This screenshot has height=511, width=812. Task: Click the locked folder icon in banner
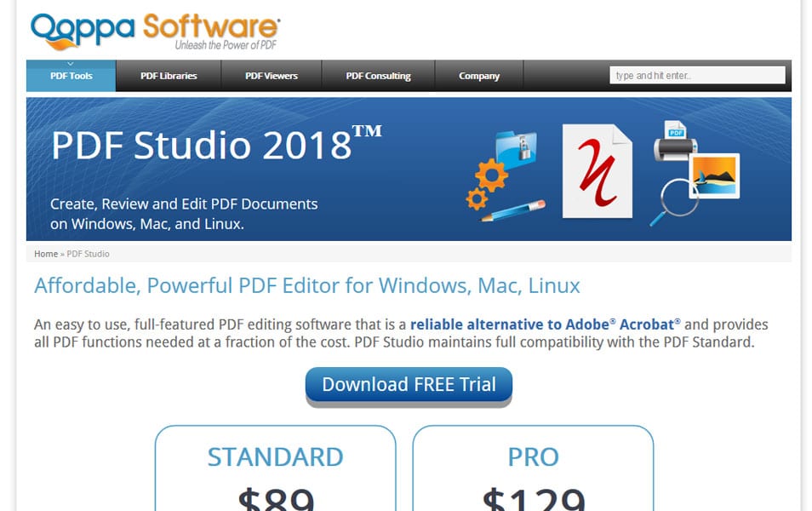point(516,149)
